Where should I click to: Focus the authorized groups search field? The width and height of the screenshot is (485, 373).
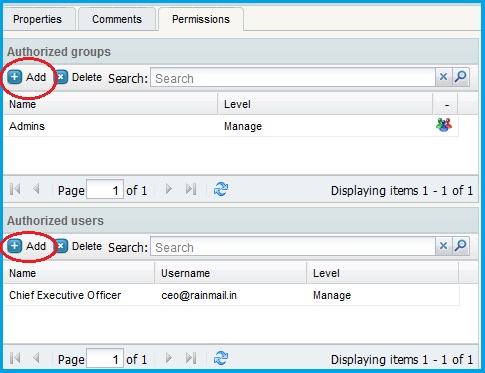tap(293, 78)
